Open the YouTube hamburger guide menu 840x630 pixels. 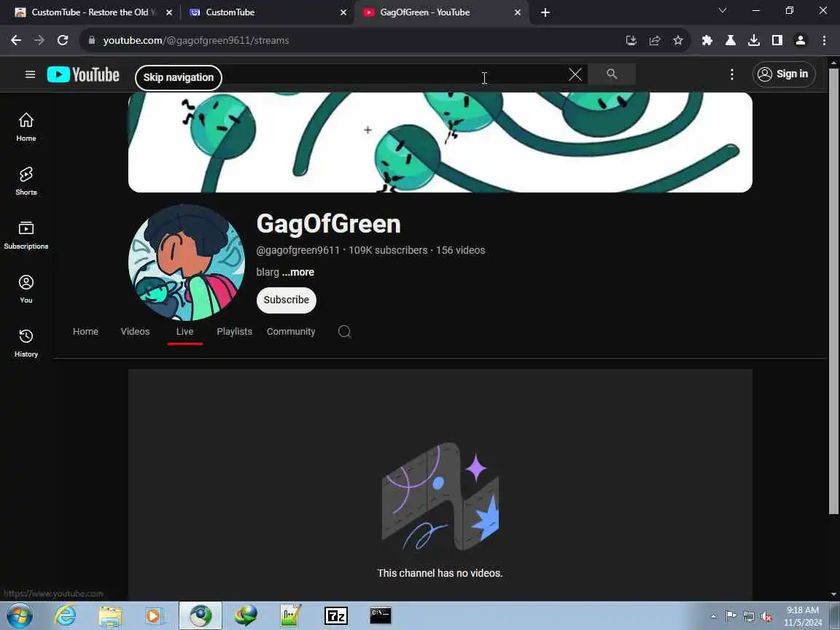tap(30, 74)
